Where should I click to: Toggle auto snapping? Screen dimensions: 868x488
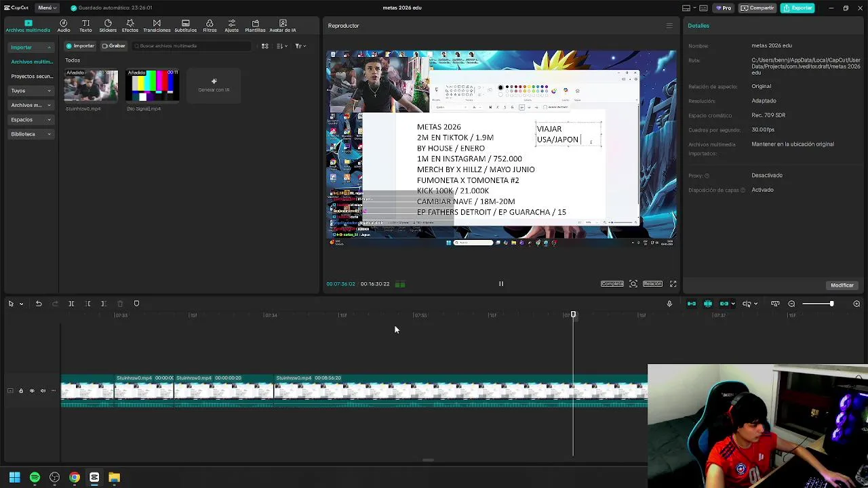coord(708,304)
